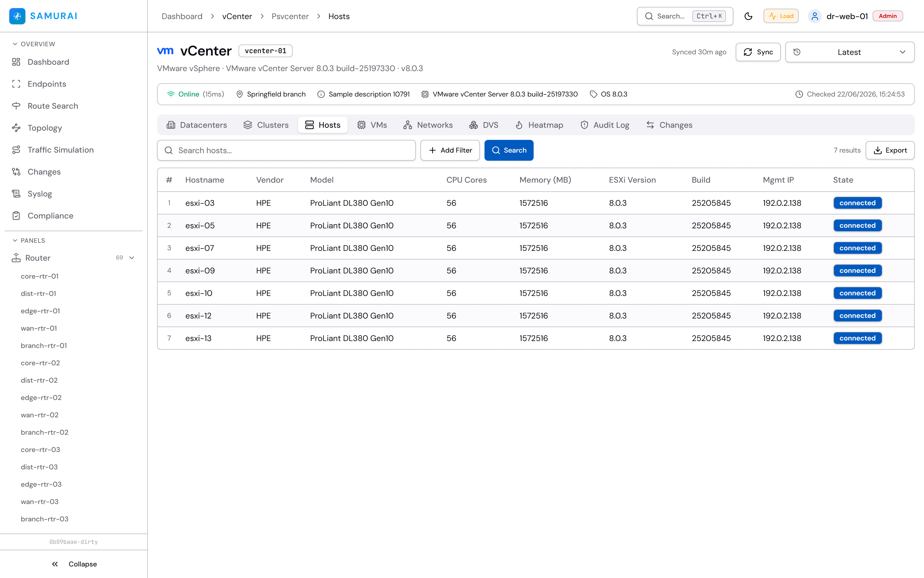
Task: Click hostname esxi-10
Action: coord(199,293)
